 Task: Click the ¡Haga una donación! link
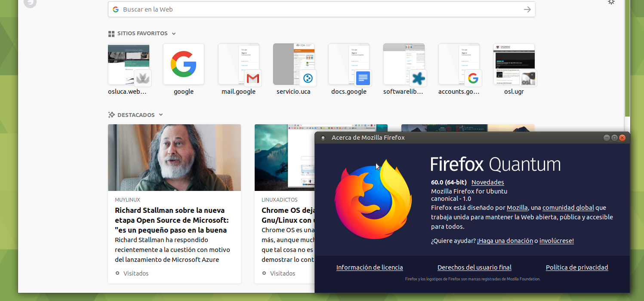[505, 241]
